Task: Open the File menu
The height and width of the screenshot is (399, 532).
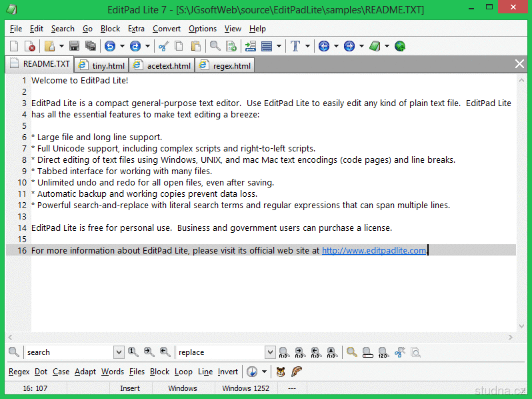Action: click(16, 29)
